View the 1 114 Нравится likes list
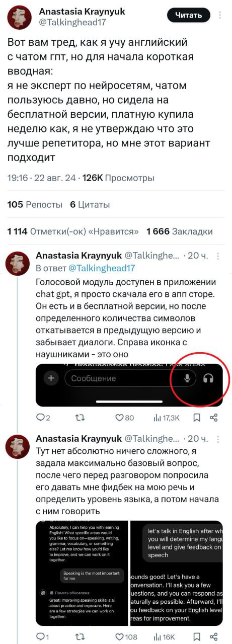 pos(73,231)
